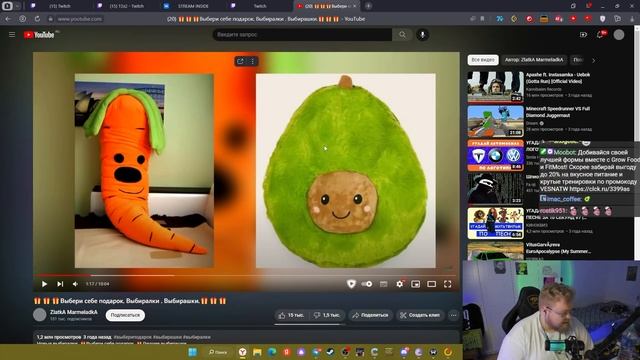
Task: Open ZlatkA MarmeladkA channel avatar
Action: [40, 315]
